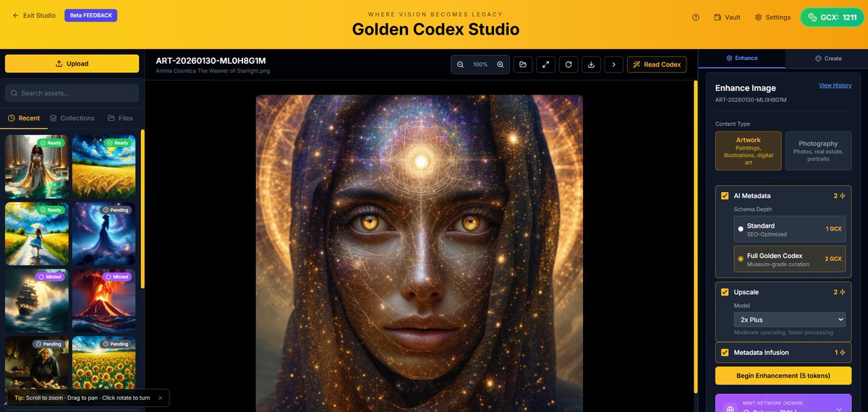Toggle the Metadata Infusion checkbox
The height and width of the screenshot is (412, 868).
725,353
